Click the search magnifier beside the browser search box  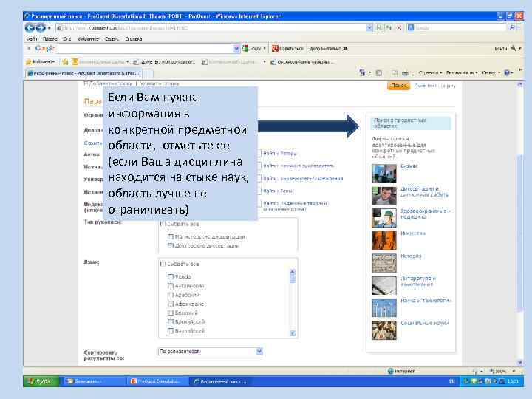click(512, 27)
